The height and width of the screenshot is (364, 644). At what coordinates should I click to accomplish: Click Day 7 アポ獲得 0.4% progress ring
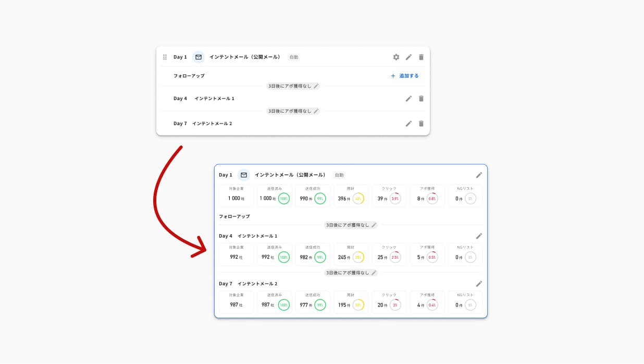click(x=432, y=305)
